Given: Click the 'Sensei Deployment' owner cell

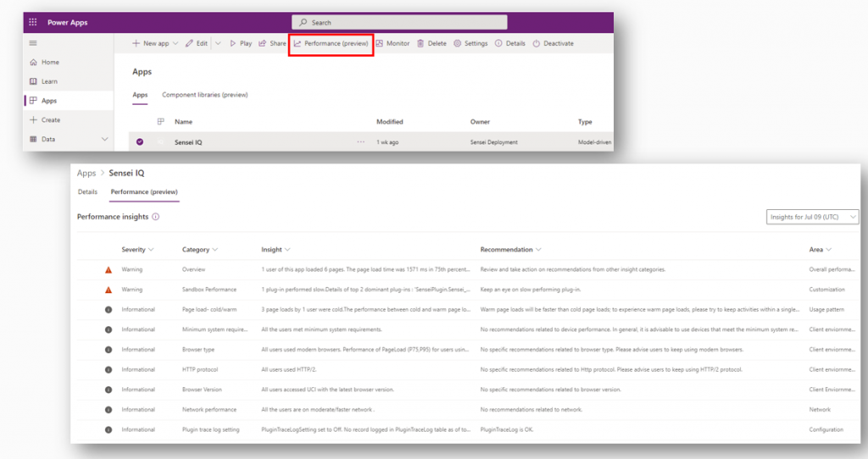Looking at the screenshot, I should pyautogui.click(x=494, y=142).
